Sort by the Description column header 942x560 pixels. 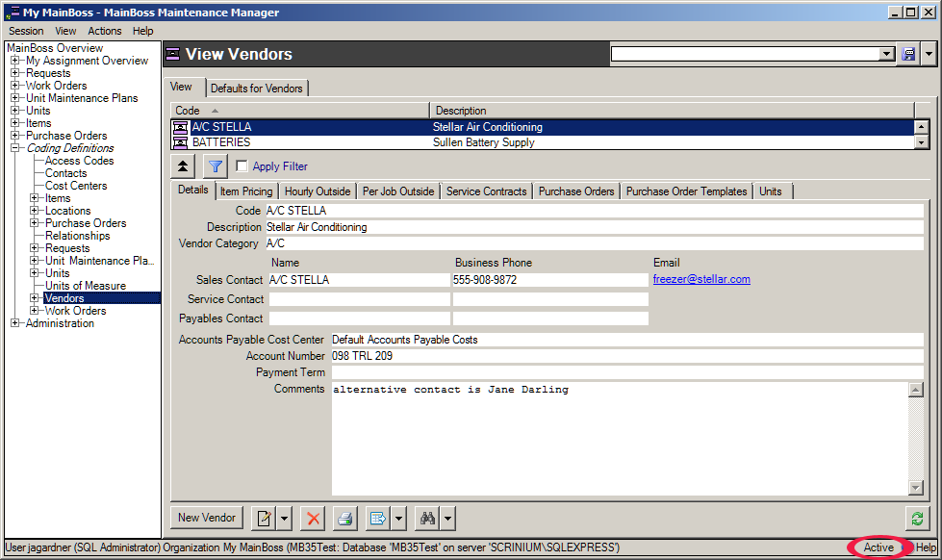[x=673, y=111]
